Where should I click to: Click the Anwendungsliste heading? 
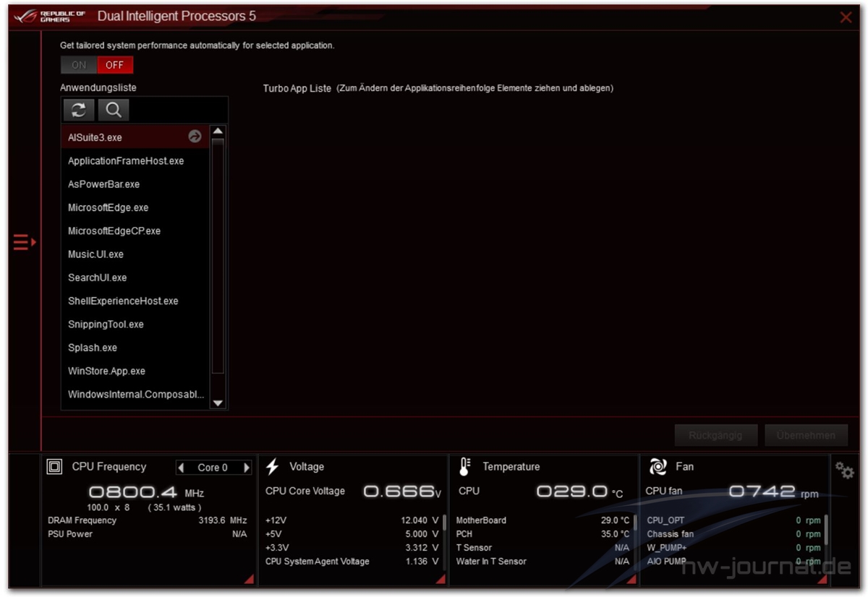tap(98, 87)
